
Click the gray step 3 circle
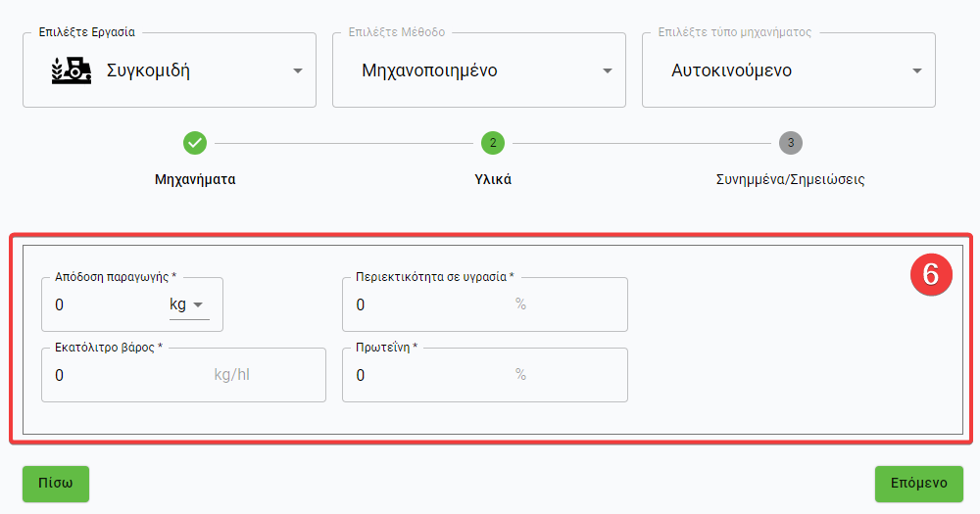click(x=790, y=143)
